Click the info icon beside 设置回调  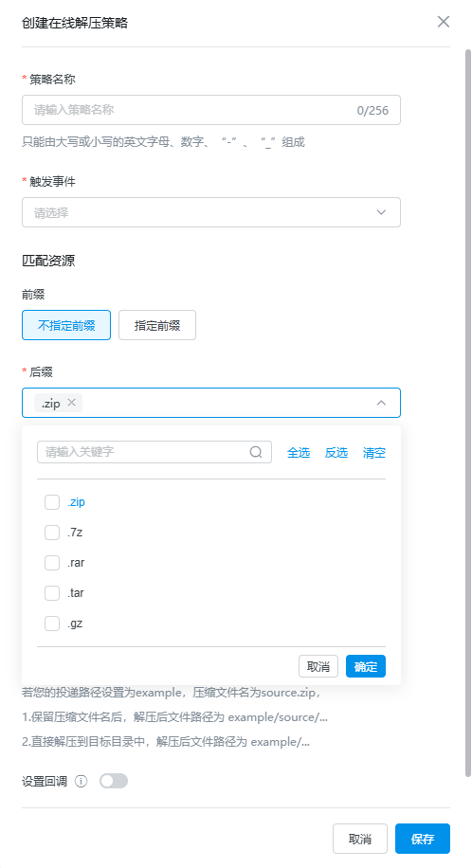pyautogui.click(x=81, y=781)
